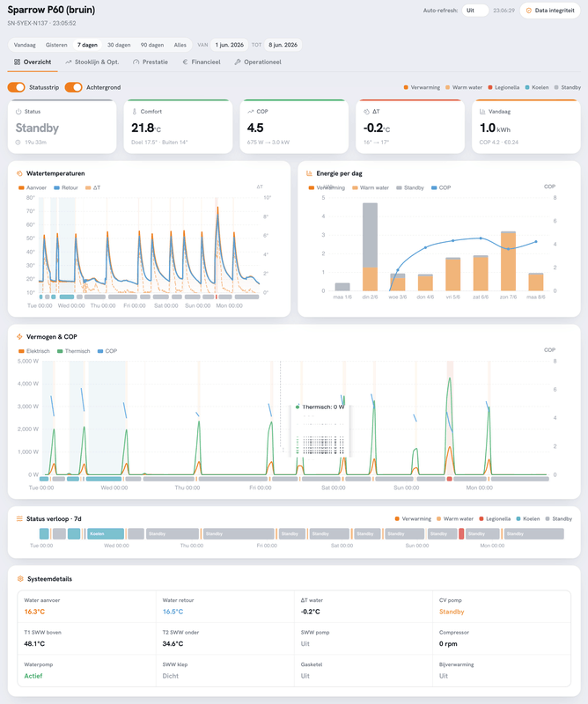Screen dimensions: 588x704
Task: Click the Overzicht grid icon
Action: [17, 62]
